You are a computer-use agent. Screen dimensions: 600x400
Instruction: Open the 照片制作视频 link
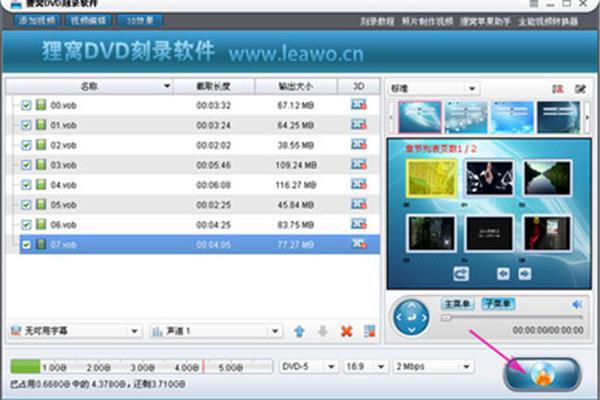pos(427,21)
